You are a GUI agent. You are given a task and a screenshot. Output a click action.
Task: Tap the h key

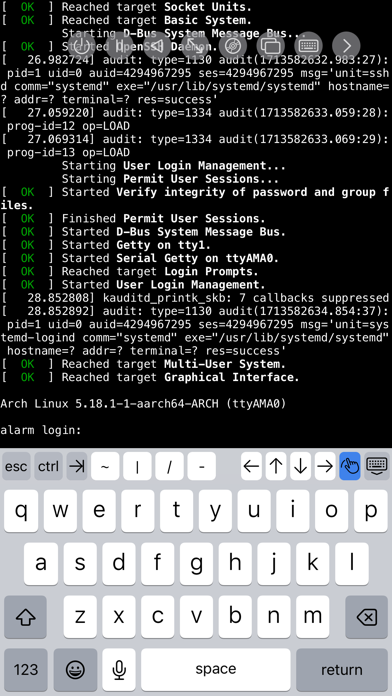pos(235,563)
